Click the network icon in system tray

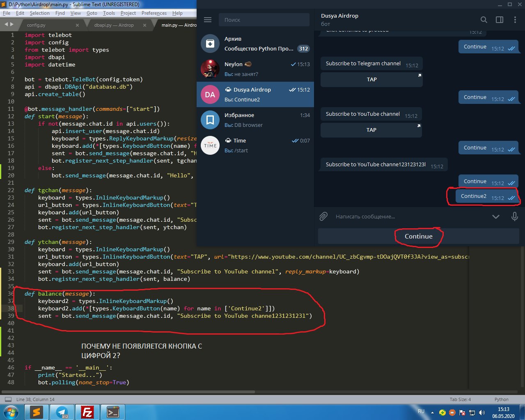(472, 413)
